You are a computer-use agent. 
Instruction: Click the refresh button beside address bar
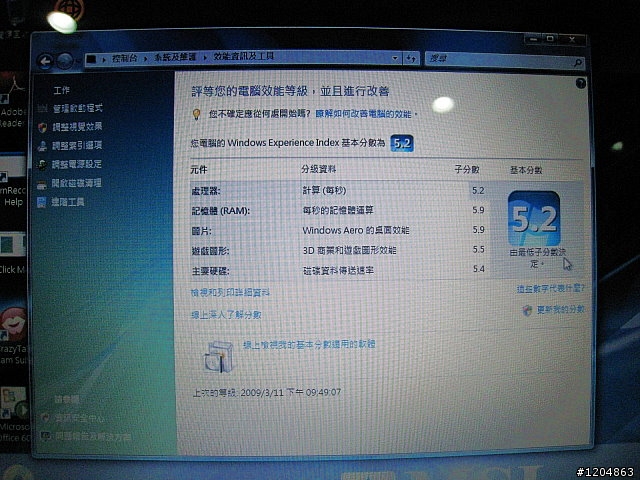[411, 58]
